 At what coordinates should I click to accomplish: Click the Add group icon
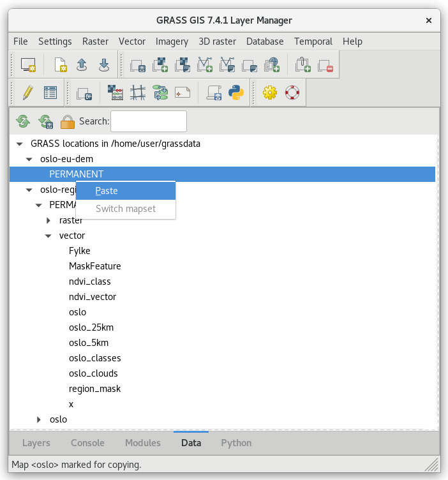pos(250,65)
